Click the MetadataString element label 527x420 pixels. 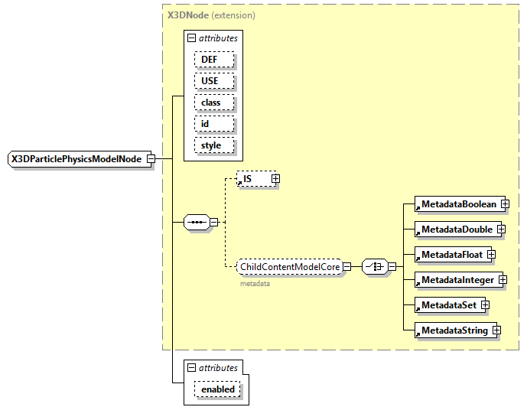[x=455, y=330]
